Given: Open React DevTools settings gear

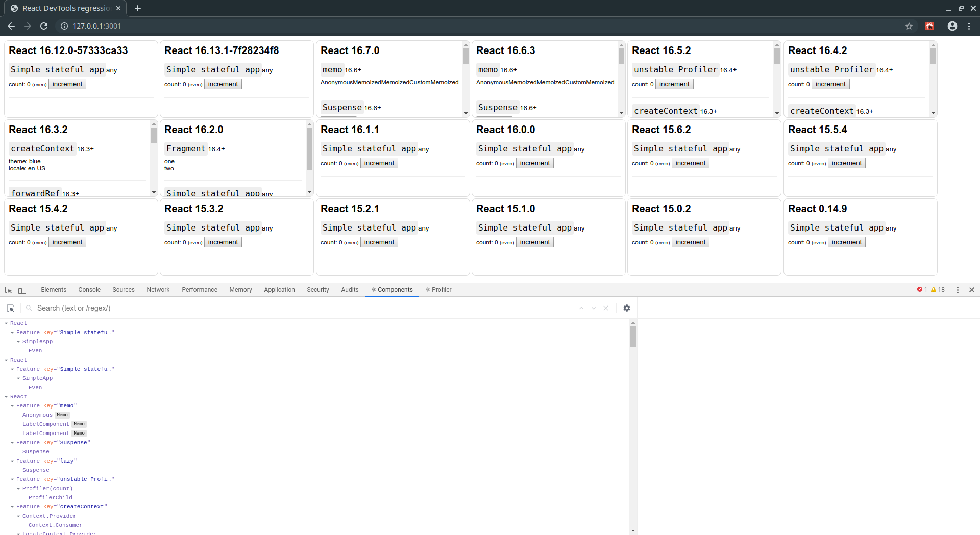Looking at the screenshot, I should 627,308.
